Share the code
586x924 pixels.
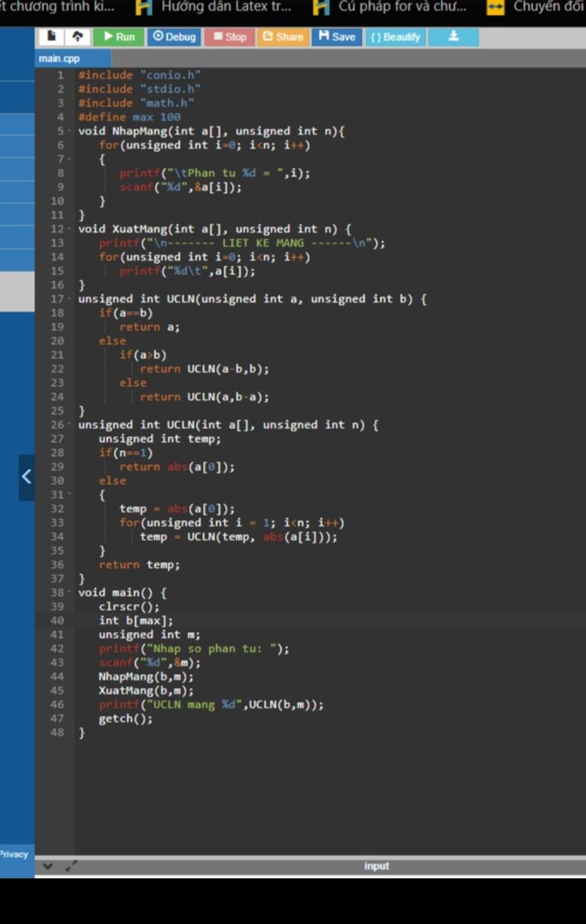point(283,37)
